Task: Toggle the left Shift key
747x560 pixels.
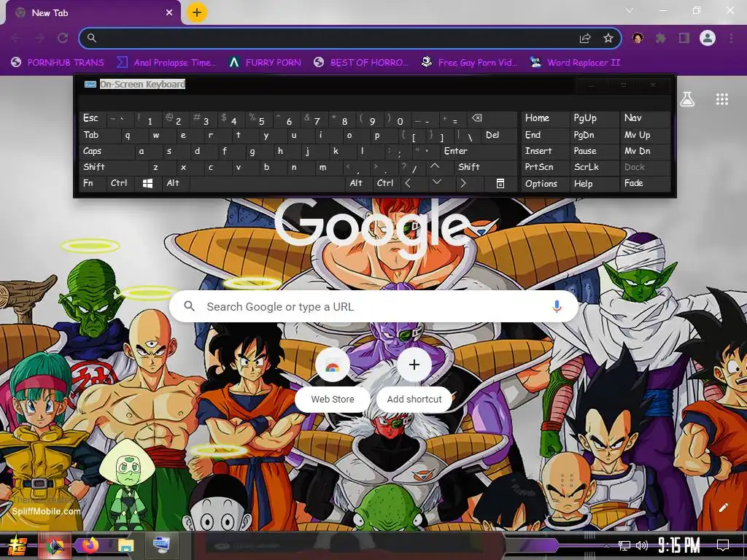Action: click(113, 167)
